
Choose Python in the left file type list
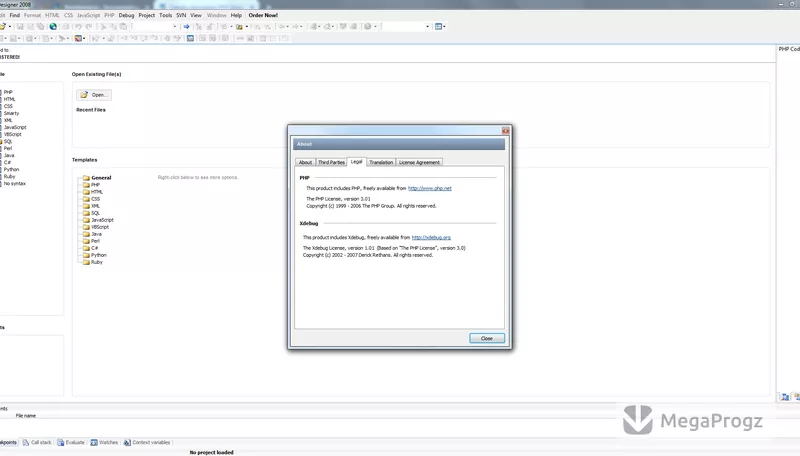coord(10,169)
